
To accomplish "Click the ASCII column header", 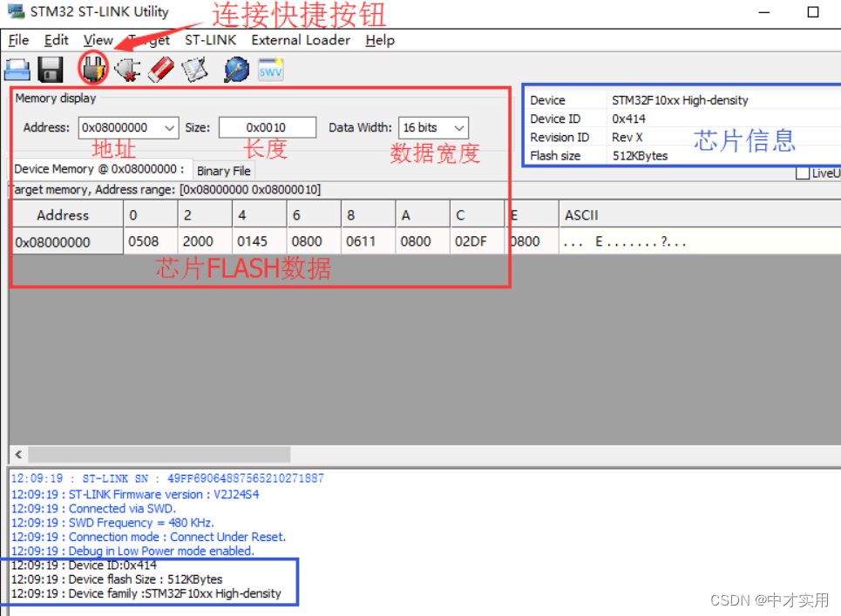I will [x=700, y=215].
